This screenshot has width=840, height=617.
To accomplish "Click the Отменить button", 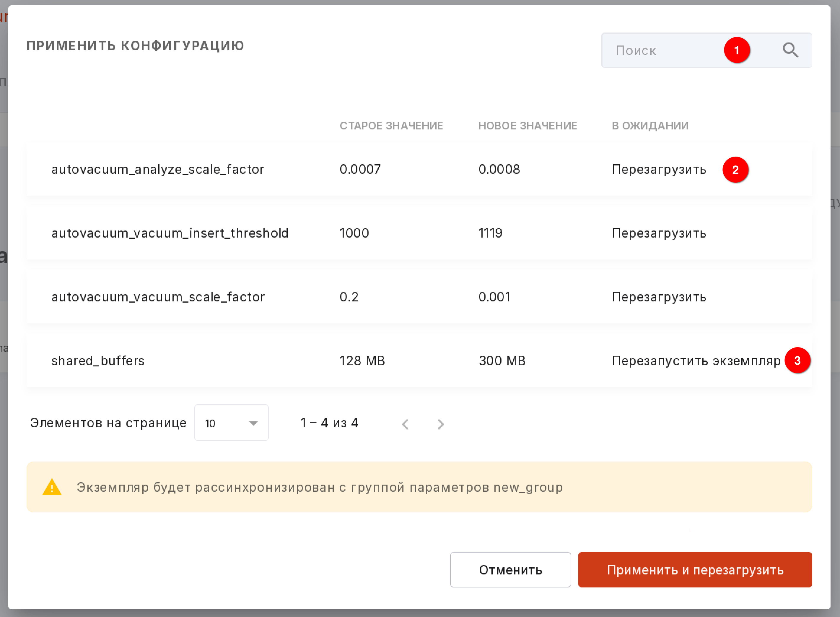I will [x=510, y=569].
